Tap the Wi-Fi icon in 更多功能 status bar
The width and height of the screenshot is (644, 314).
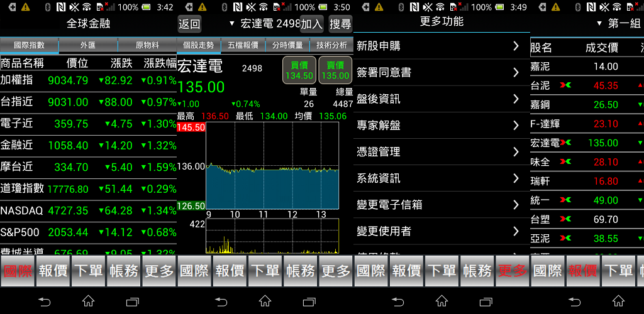tap(440, 7)
